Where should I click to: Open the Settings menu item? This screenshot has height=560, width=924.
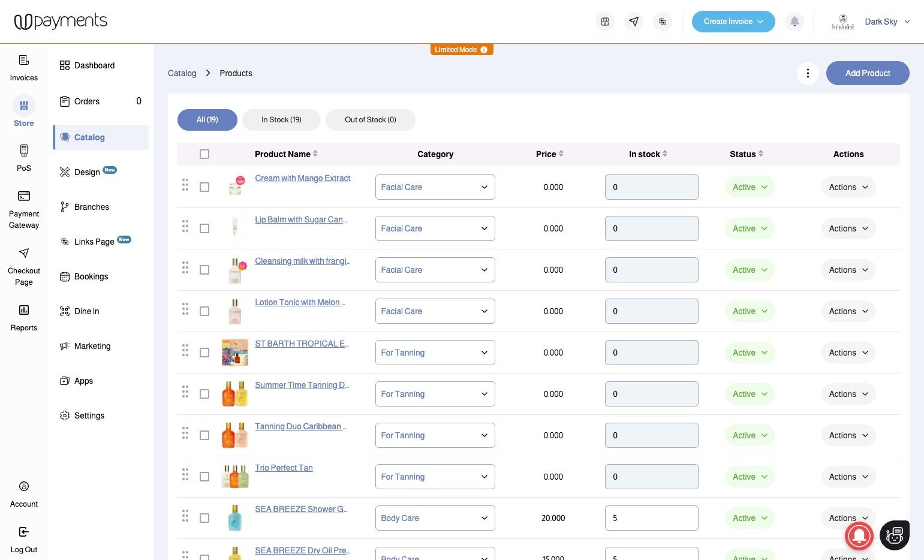coord(101,416)
